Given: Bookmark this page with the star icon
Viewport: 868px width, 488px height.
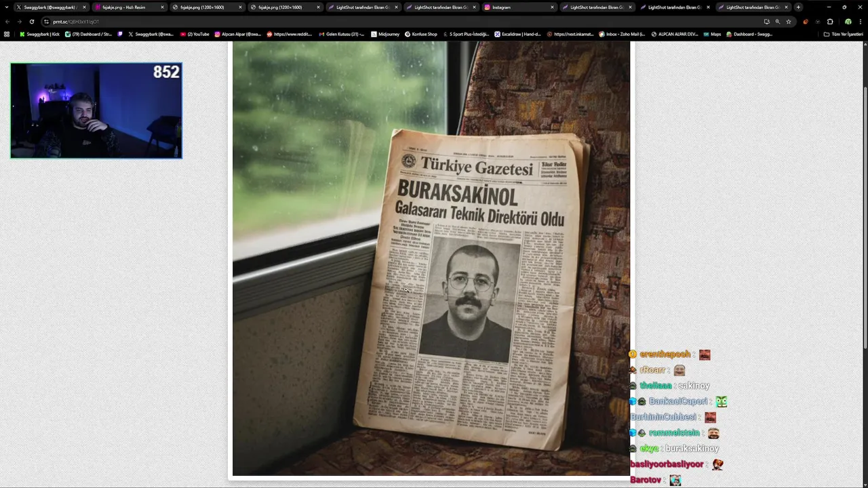Looking at the screenshot, I should (789, 22).
